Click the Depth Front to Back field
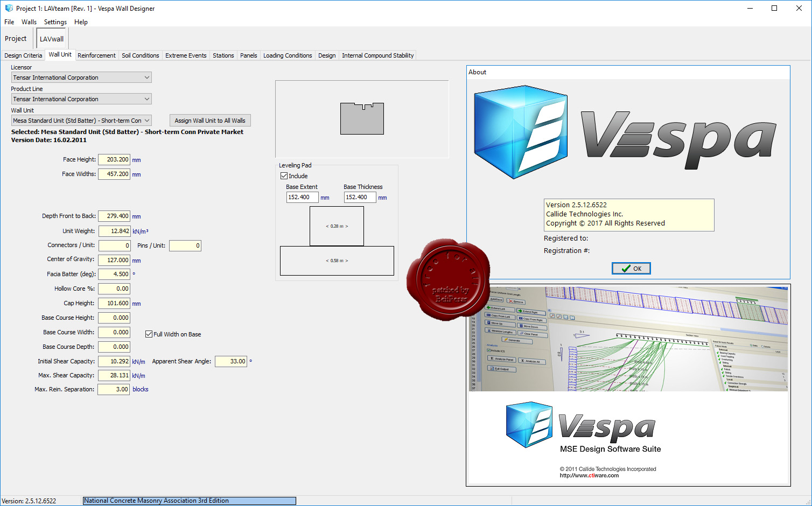 coord(114,216)
